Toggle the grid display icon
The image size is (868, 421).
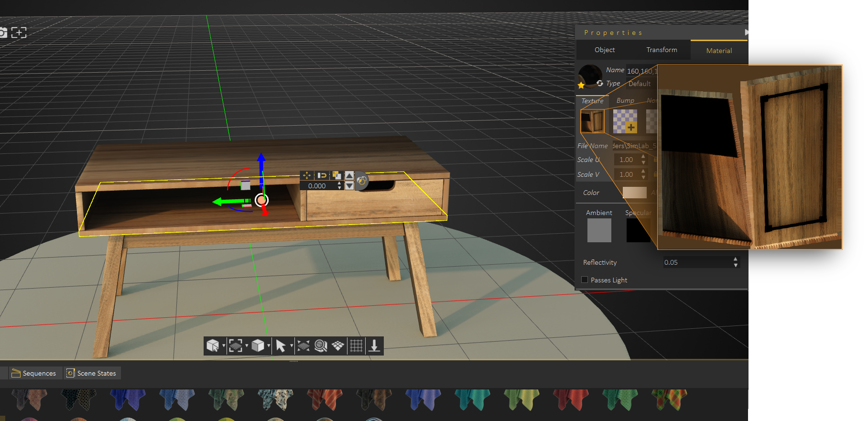point(356,345)
